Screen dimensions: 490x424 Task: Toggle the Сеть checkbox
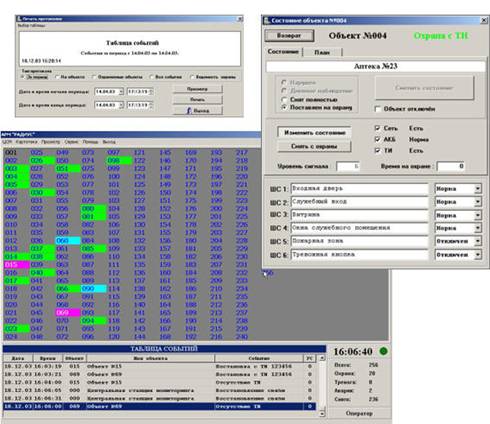click(x=377, y=128)
